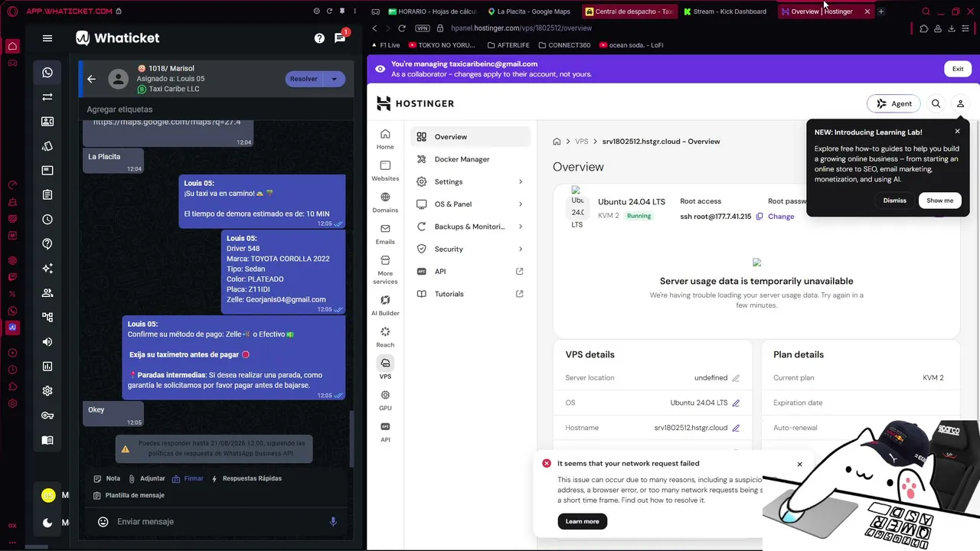
Task: Open Tutorials in VPS menu
Action: click(470, 294)
